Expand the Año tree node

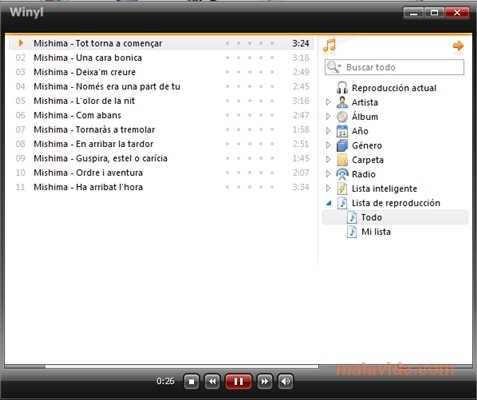[328, 131]
